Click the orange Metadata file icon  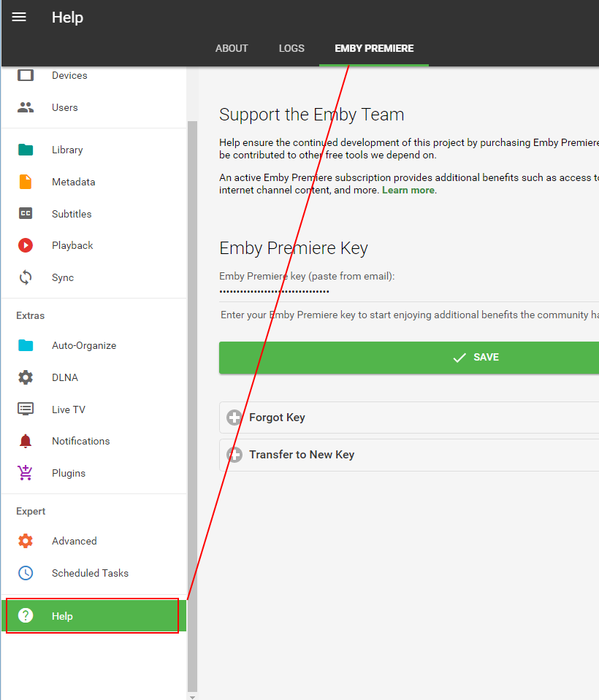(26, 182)
